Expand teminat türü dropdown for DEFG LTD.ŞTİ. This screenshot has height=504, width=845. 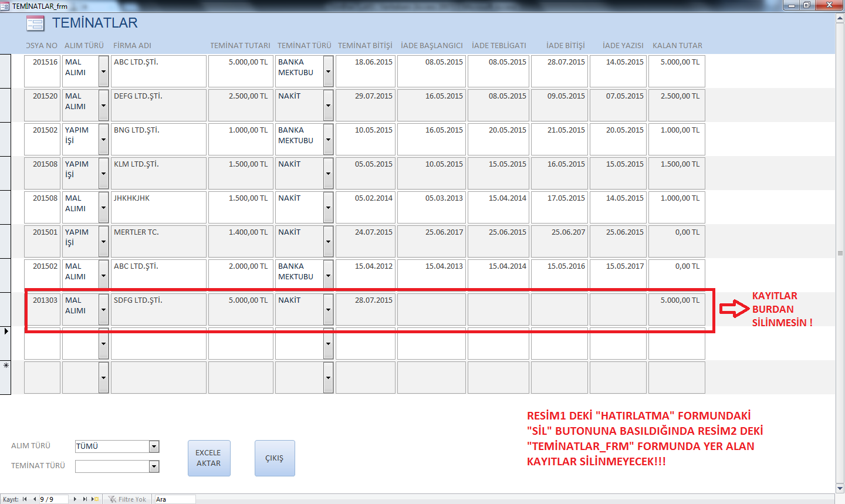click(x=328, y=106)
